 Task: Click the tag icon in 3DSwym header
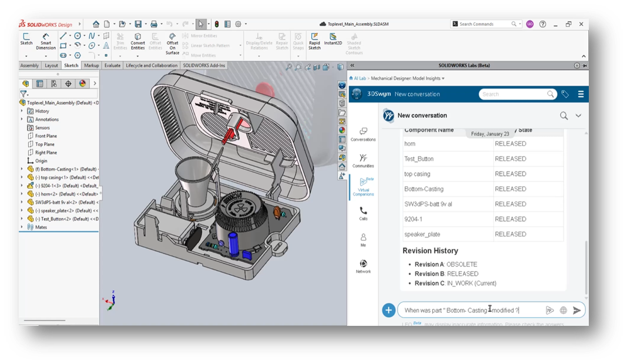click(565, 95)
